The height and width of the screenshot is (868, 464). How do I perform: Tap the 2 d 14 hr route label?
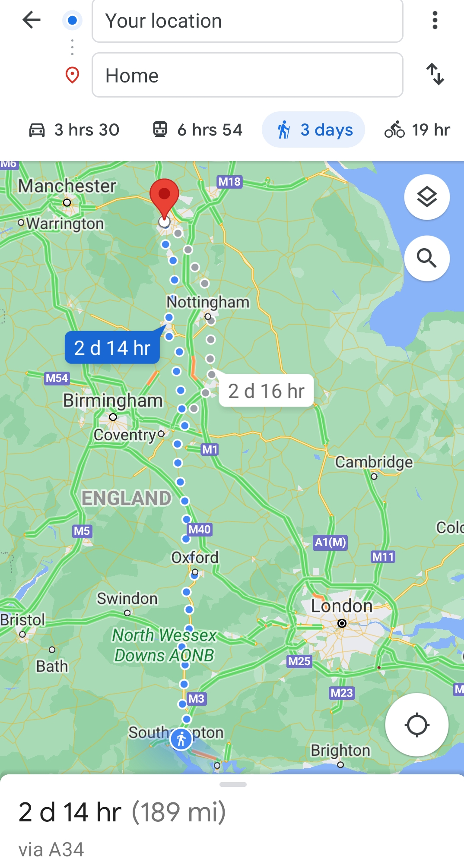tap(112, 347)
